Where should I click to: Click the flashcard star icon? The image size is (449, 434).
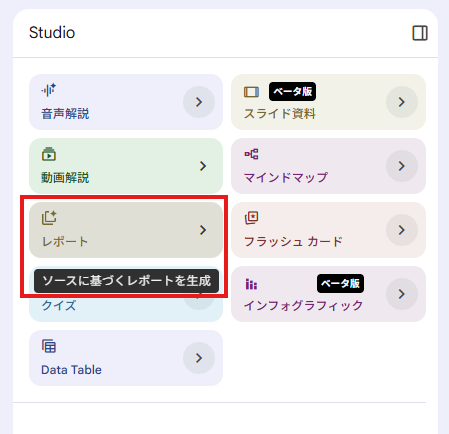[252, 218]
